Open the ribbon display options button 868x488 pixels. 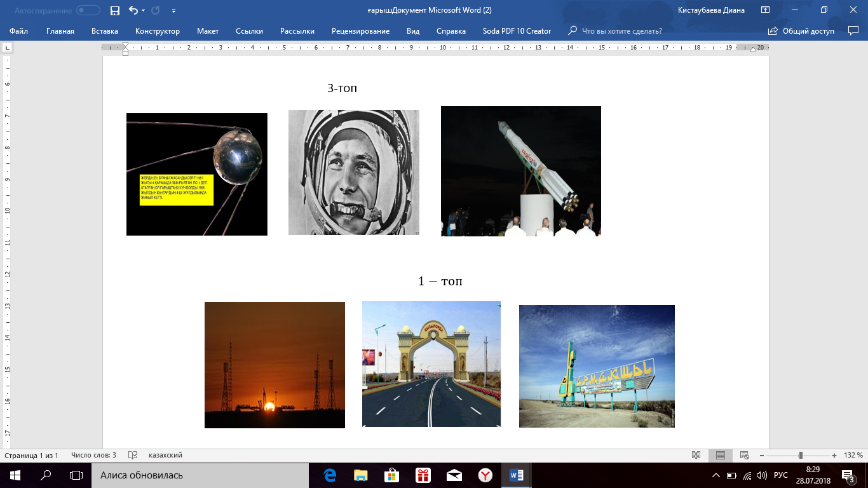tap(766, 10)
